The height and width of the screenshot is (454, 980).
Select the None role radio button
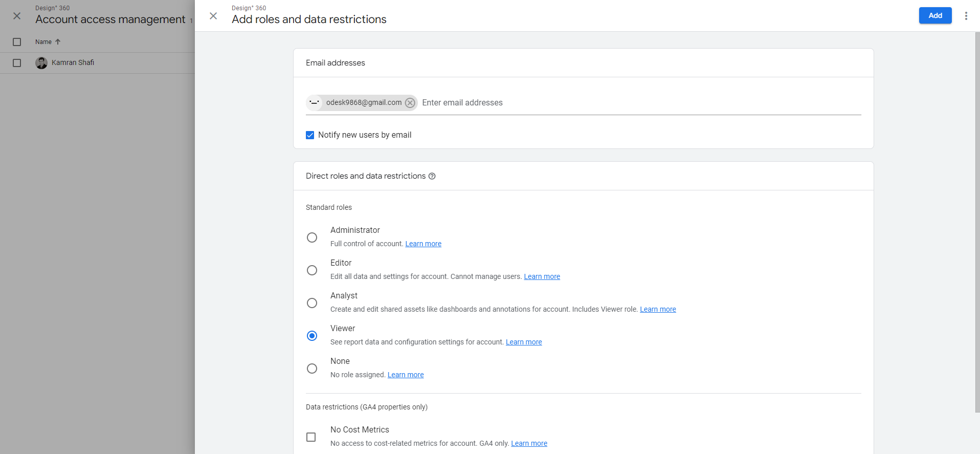[x=312, y=369]
